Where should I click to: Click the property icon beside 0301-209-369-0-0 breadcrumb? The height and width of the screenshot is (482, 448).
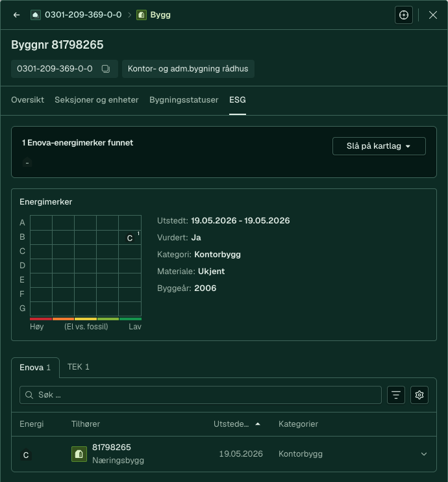coord(36,15)
